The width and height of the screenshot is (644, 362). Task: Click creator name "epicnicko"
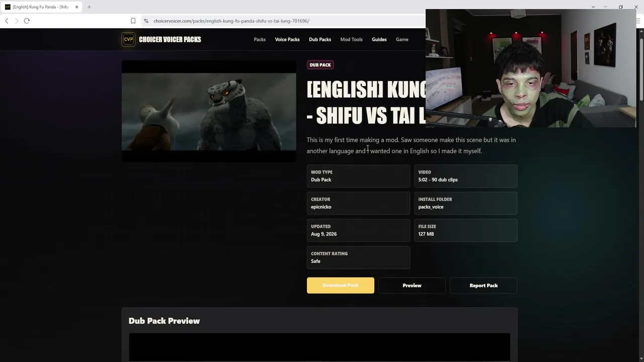click(321, 207)
